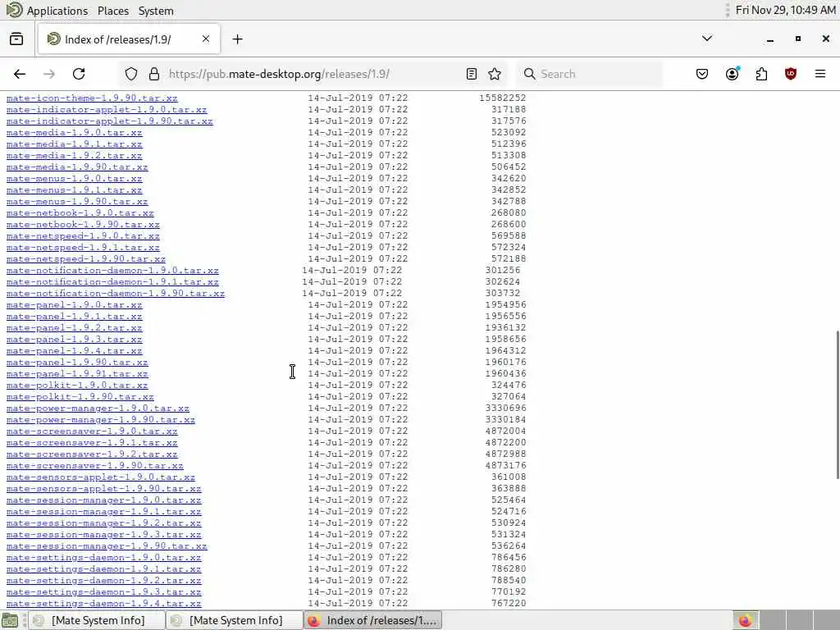Open the System menu
This screenshot has width=840, height=630.
[x=156, y=11]
